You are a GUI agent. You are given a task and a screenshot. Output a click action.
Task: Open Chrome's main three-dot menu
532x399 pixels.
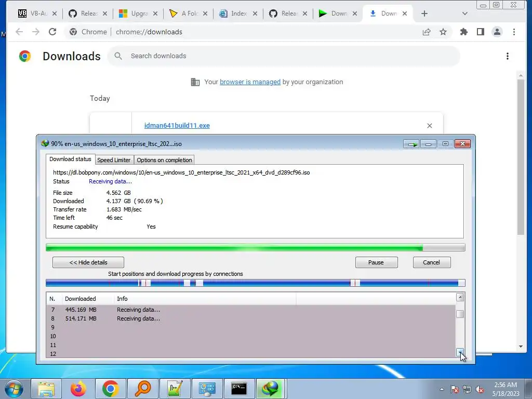pyautogui.click(x=514, y=32)
